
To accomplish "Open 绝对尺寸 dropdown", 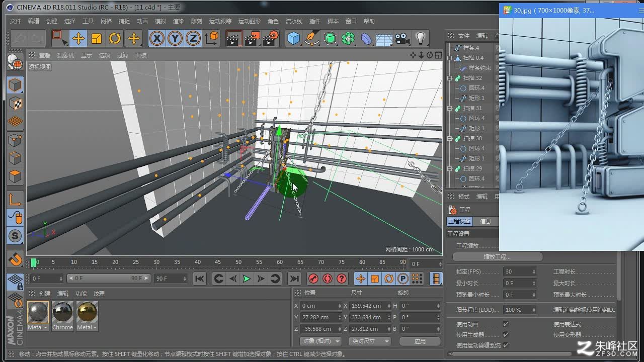I will click(370, 341).
